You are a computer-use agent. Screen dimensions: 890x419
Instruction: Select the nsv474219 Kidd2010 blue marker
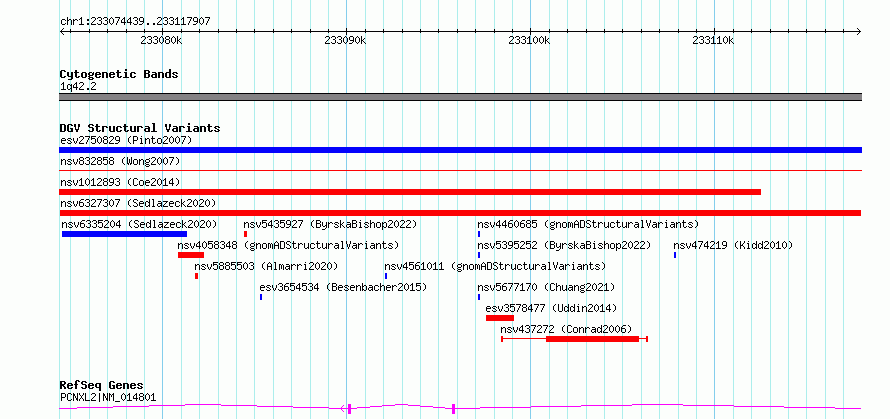[x=675, y=255]
